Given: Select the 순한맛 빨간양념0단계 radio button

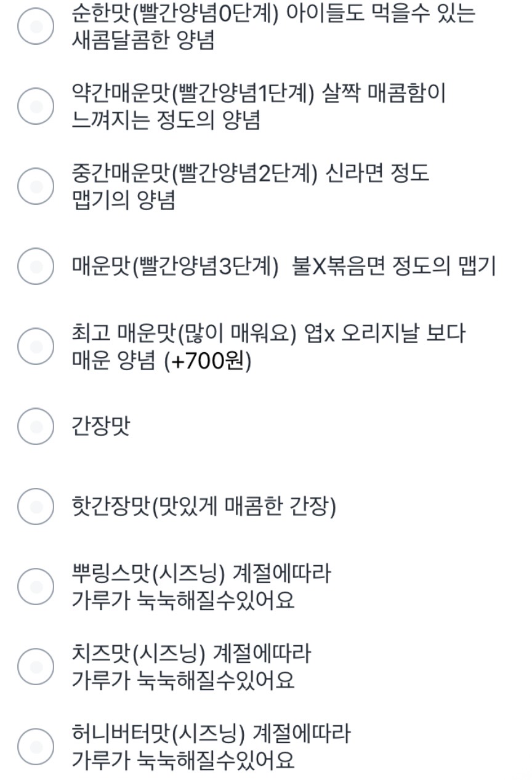Looking at the screenshot, I should [36, 26].
